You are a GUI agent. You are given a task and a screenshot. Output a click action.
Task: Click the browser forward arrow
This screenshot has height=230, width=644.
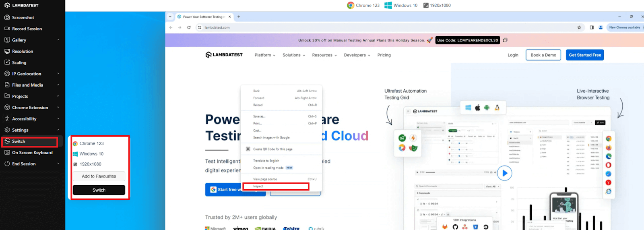[x=180, y=28]
